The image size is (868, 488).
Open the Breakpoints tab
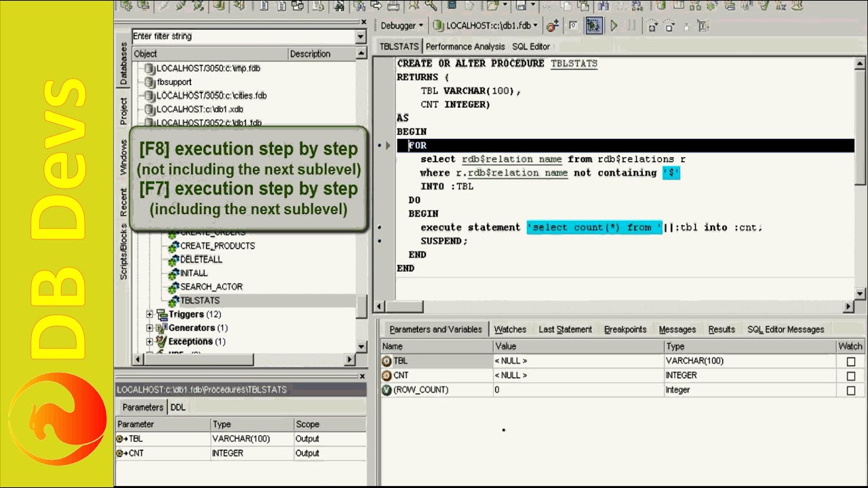(x=625, y=329)
